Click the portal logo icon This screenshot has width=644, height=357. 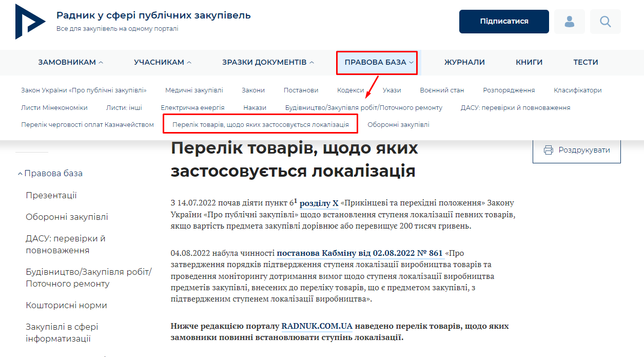click(30, 22)
